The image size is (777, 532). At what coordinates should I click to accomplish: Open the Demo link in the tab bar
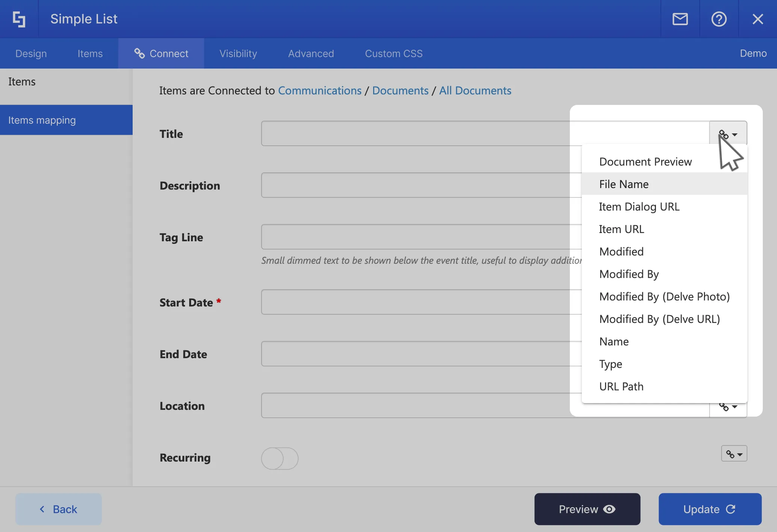[x=753, y=53]
